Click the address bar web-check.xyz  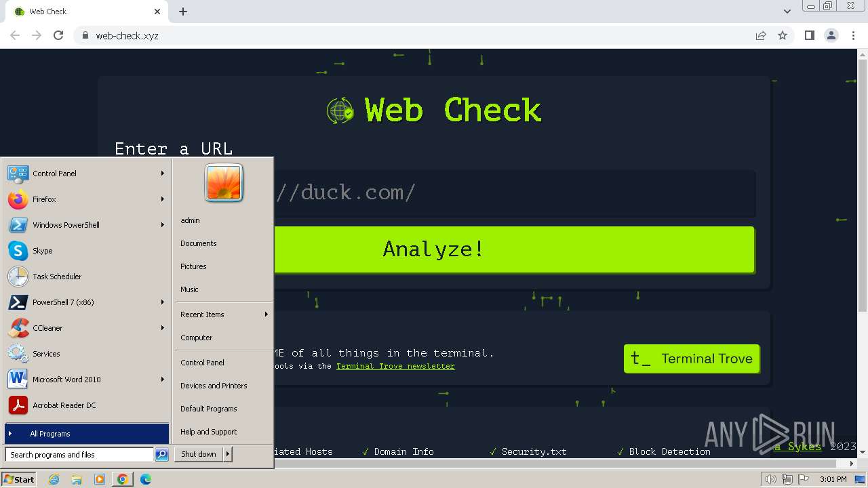pos(127,36)
